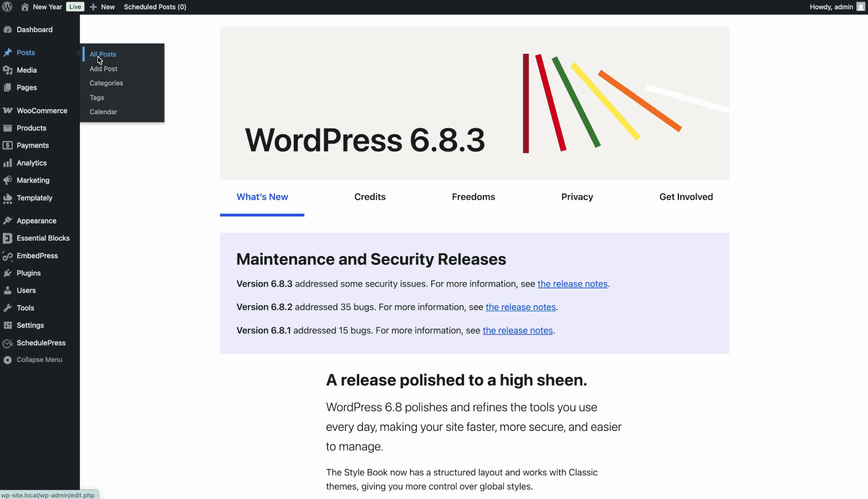The height and width of the screenshot is (499, 868).
Task: Select Calendar from the Posts submenu
Action: point(103,111)
